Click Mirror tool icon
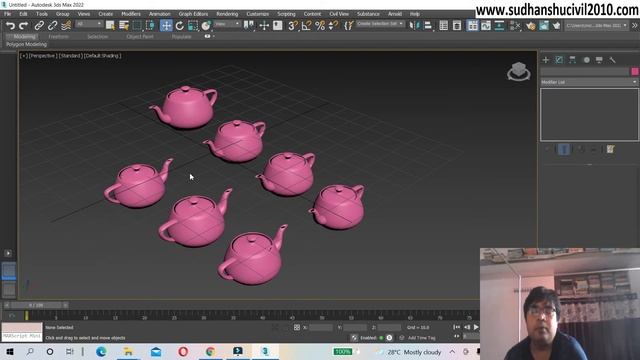The image size is (640, 360). click(x=414, y=26)
